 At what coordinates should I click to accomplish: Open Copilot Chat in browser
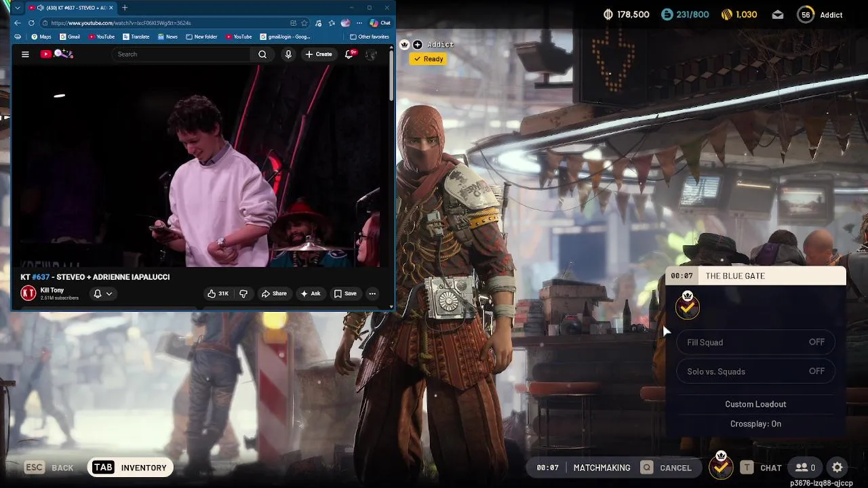(380, 23)
